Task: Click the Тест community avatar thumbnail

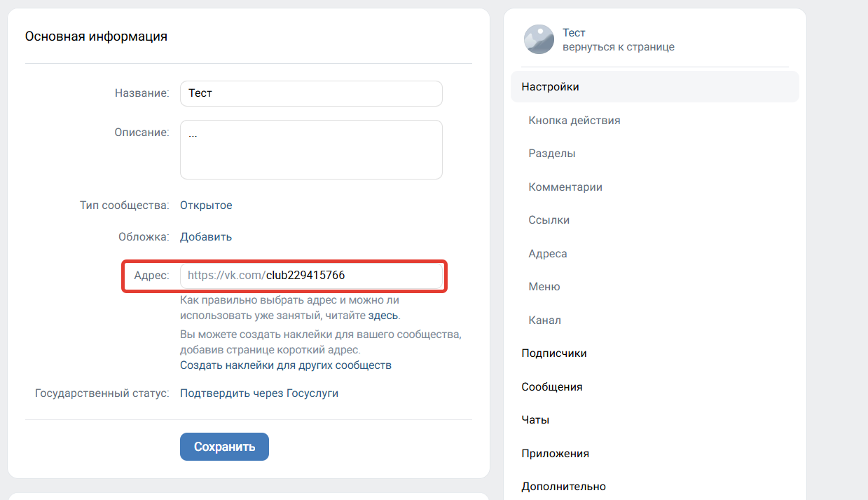Action: 539,39
